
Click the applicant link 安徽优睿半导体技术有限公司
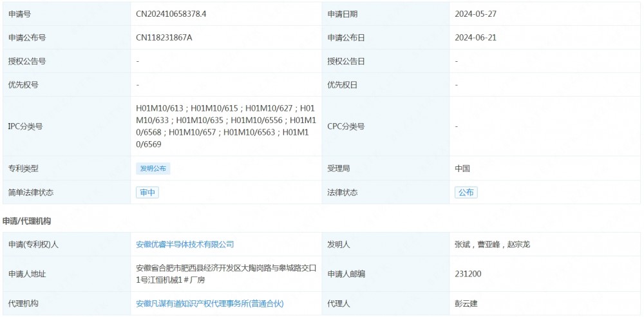click(185, 245)
